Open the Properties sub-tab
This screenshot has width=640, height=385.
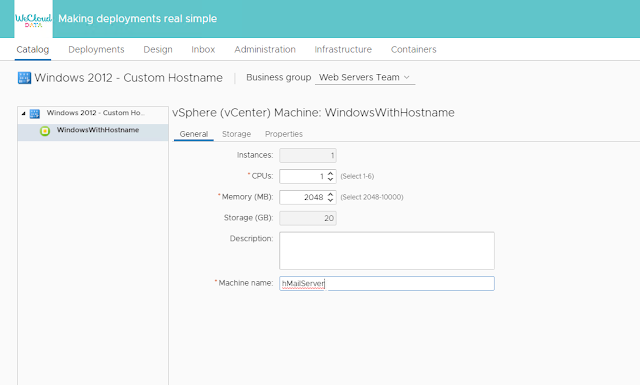284,134
